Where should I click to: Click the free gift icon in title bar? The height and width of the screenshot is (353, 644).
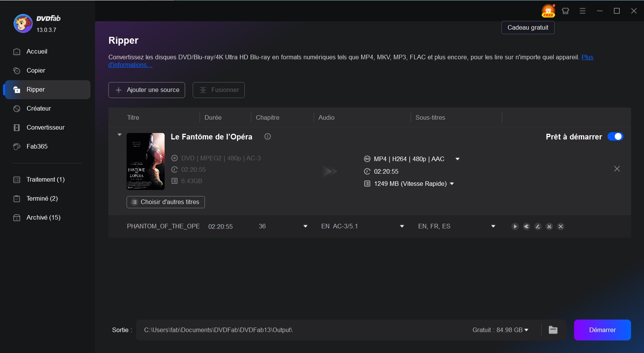[548, 11]
